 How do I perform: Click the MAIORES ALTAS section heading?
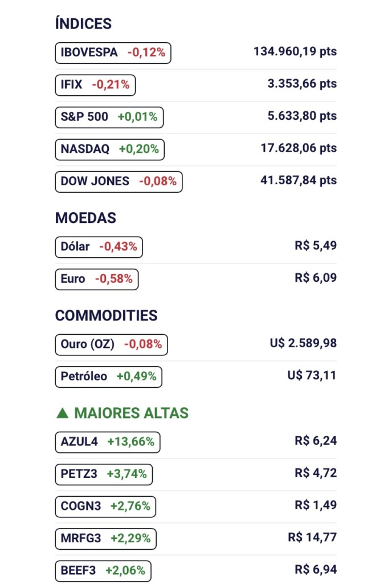point(131,413)
